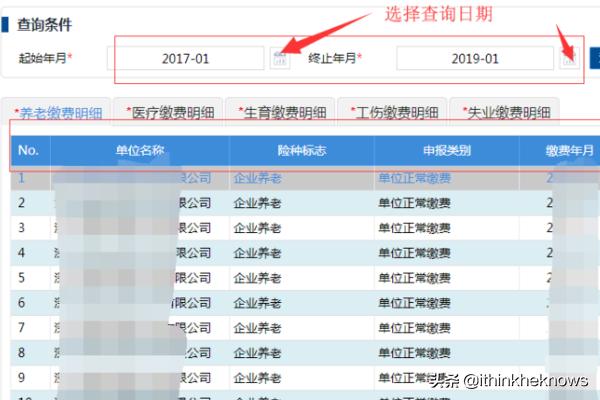Select 企业养老 cell in row 1
The height and width of the screenshot is (400, 600).
click(302, 178)
